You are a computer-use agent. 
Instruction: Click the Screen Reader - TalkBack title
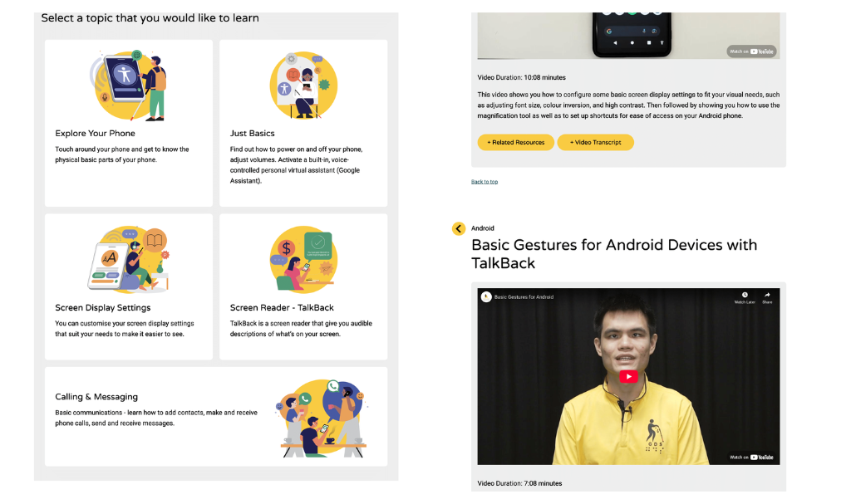tap(282, 307)
